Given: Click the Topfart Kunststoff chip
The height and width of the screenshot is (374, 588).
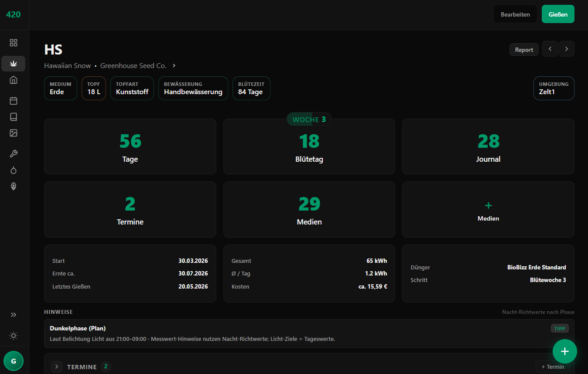Looking at the screenshot, I should pos(132,88).
